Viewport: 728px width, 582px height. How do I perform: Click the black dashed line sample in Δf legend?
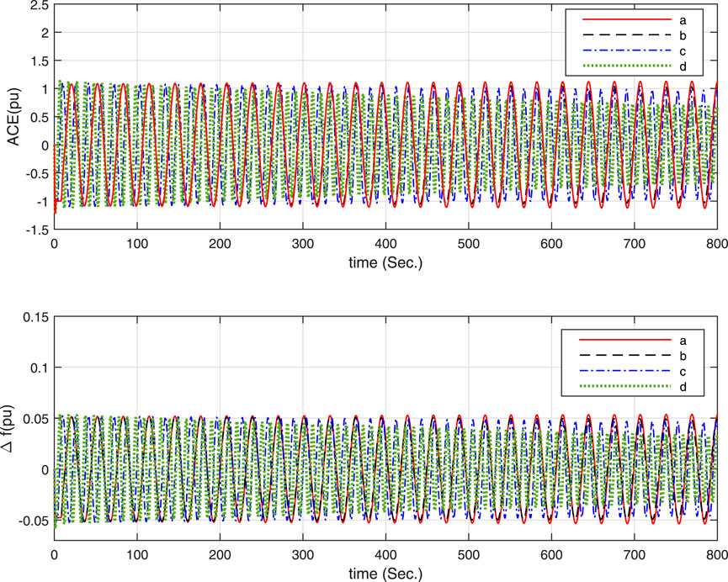coord(625,356)
